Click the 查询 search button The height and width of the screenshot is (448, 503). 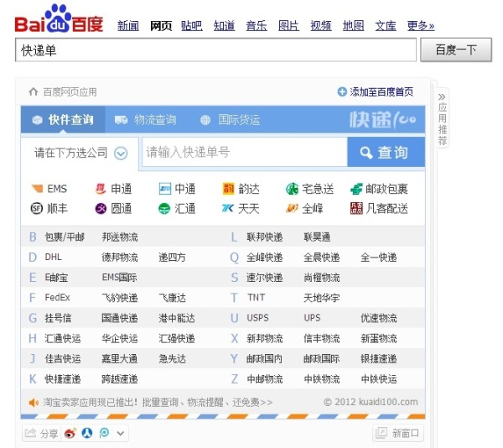pyautogui.click(x=386, y=152)
